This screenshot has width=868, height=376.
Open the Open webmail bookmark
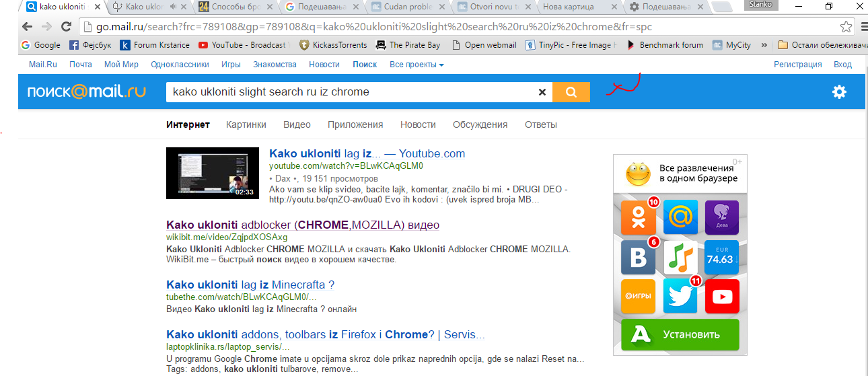pyautogui.click(x=484, y=45)
